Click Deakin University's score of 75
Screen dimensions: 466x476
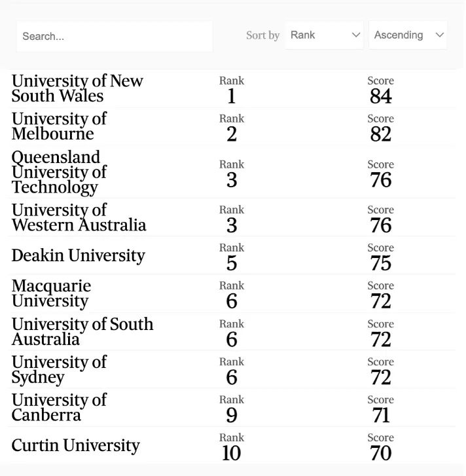point(380,263)
